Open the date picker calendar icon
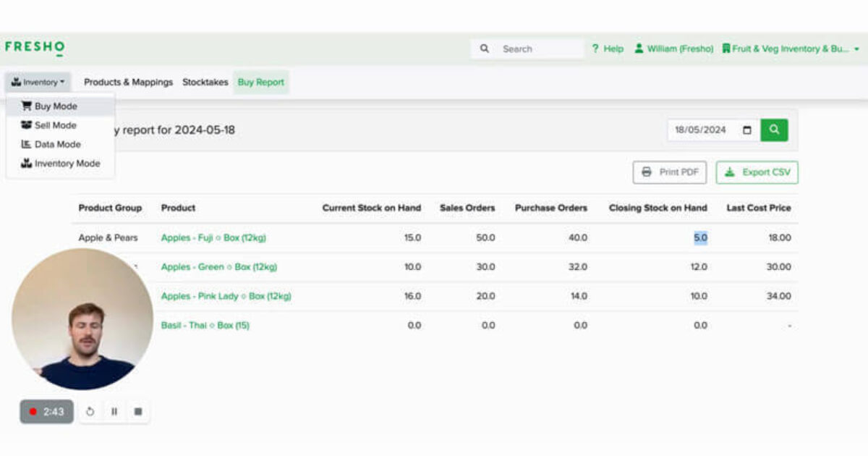This screenshot has width=868, height=456. (x=747, y=130)
